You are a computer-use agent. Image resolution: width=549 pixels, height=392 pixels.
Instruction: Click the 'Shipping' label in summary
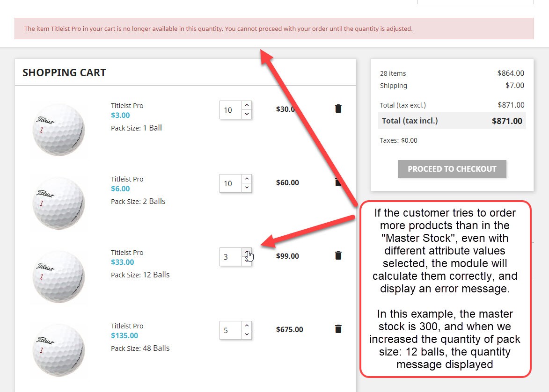(394, 86)
